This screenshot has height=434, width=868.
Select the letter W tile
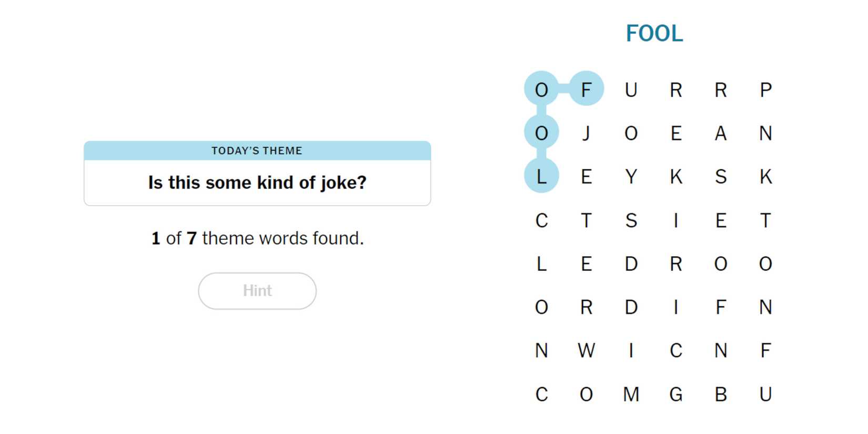tap(586, 350)
